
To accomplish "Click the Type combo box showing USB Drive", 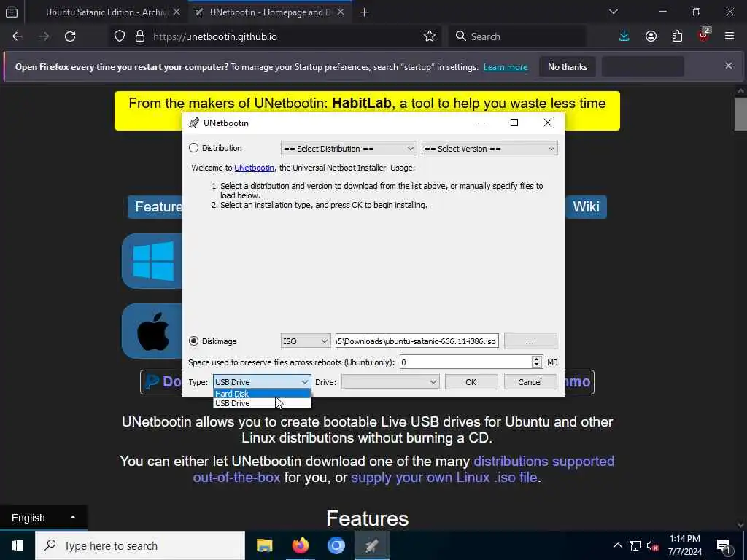I will (x=262, y=382).
